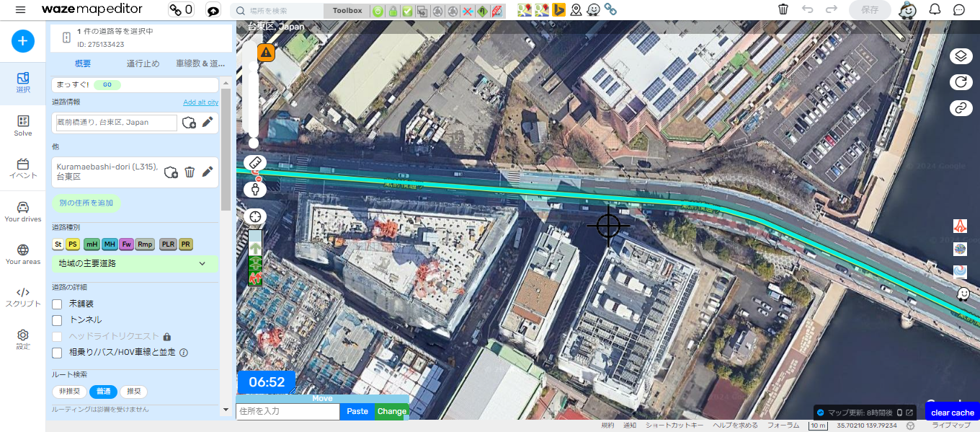980x432 pixels.
Task: Click the orange warning triangle icon
Action: click(x=267, y=52)
